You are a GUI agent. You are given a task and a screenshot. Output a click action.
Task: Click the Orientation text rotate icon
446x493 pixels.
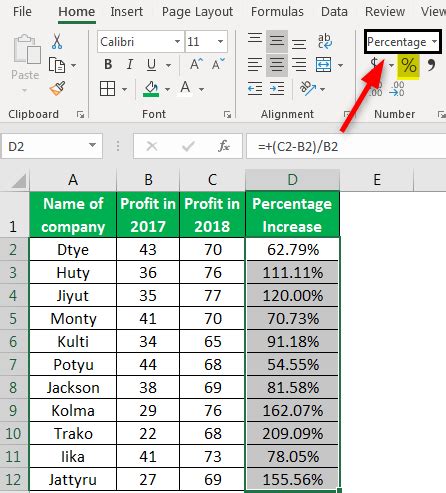[x=308, y=89]
